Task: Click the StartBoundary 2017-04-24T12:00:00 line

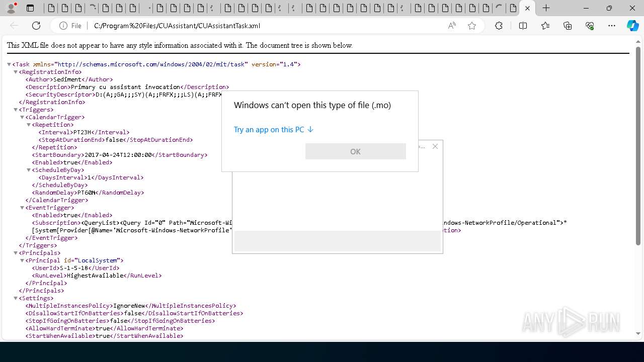Action: click(119, 155)
